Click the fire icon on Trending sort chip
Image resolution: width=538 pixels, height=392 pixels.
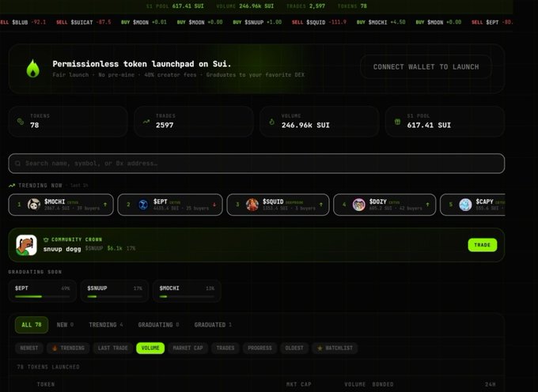55,349
